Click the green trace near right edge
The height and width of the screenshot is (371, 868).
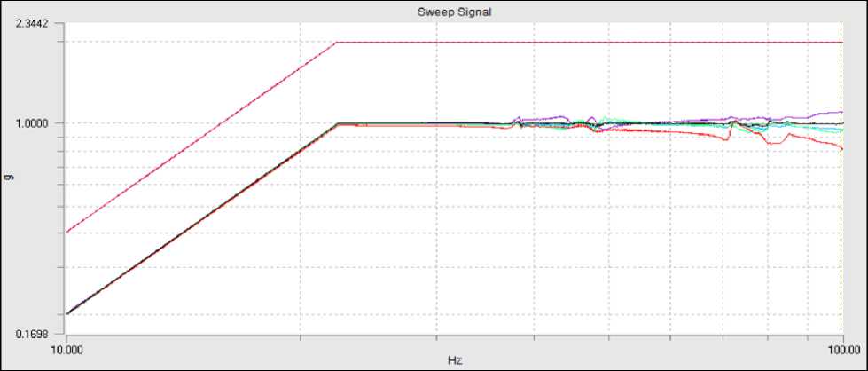tap(836, 130)
